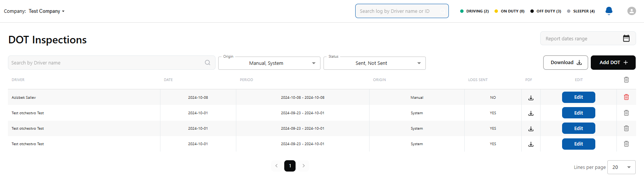Click the notification bell icon
The width and height of the screenshot is (644, 187).
(609, 11)
